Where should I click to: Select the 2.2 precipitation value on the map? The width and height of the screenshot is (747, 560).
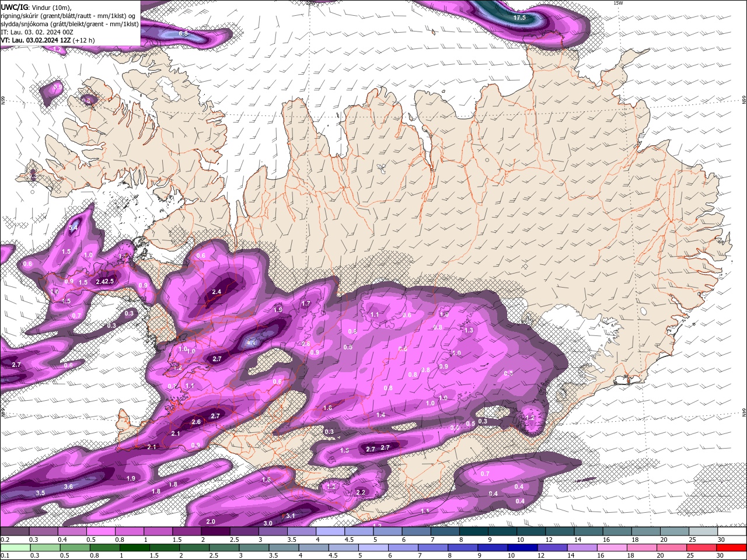pyautogui.click(x=361, y=492)
